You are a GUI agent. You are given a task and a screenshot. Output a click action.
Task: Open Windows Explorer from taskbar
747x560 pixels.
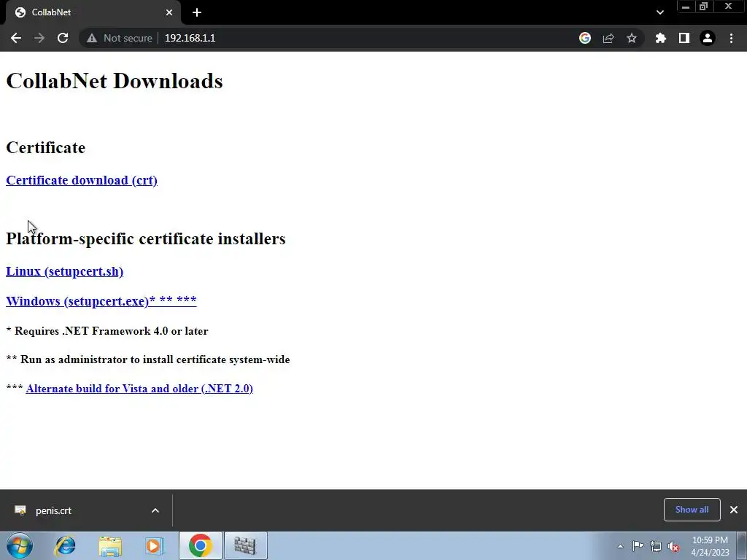tap(110, 545)
